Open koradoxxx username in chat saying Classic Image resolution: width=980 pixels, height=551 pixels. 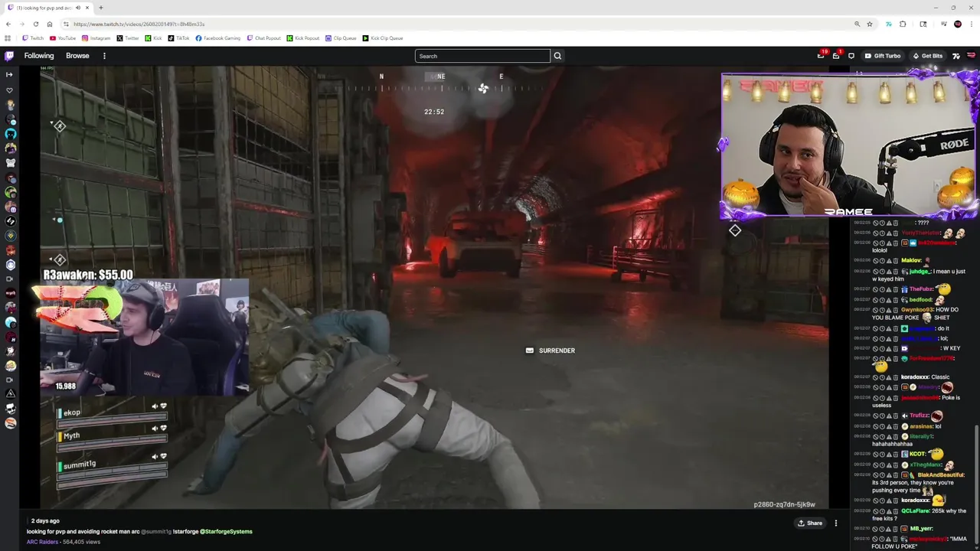click(914, 377)
